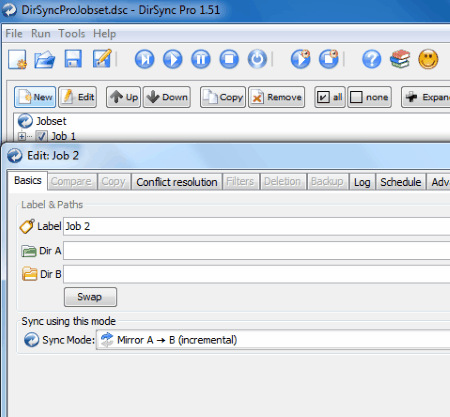450x417 pixels.
Task: Click the yellow Dir B folder icon
Action: 30,274
